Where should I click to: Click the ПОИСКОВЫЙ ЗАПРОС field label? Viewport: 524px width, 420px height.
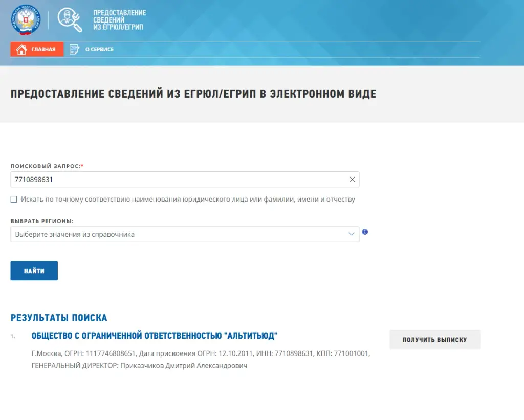click(47, 166)
